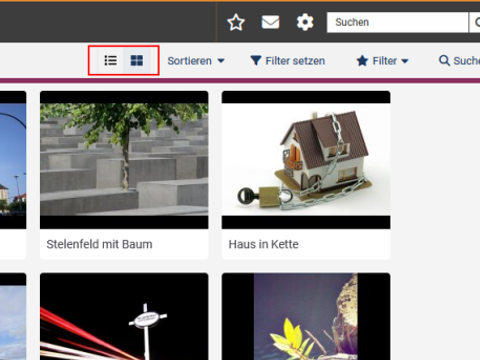Focus the Suchen search field
The height and width of the screenshot is (360, 480).
point(397,22)
